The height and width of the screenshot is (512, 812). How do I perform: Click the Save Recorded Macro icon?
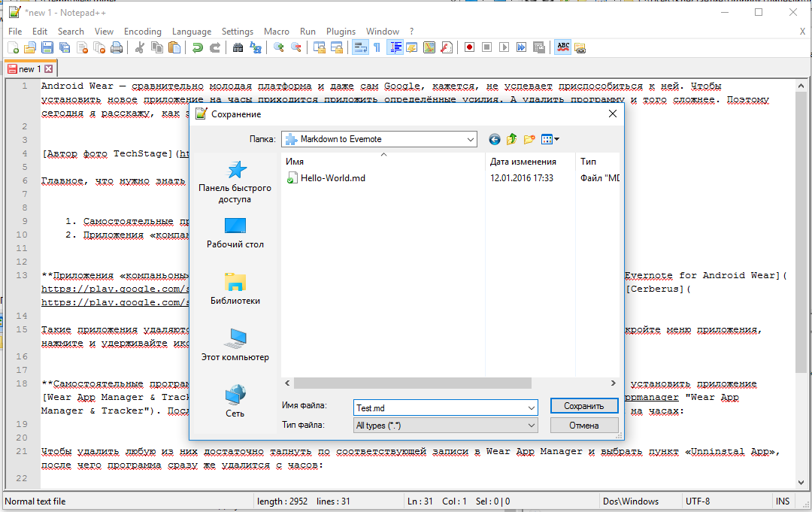539,47
